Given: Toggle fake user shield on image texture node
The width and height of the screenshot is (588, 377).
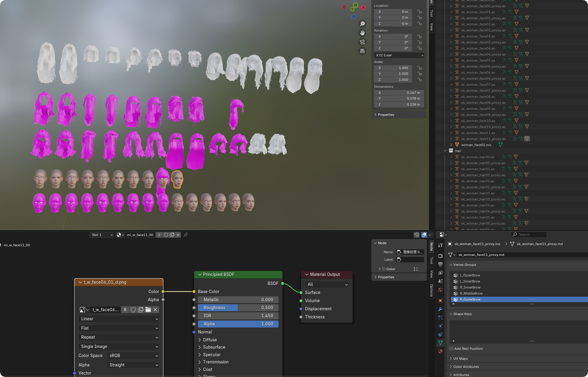Looking at the screenshot, I should point(133,310).
